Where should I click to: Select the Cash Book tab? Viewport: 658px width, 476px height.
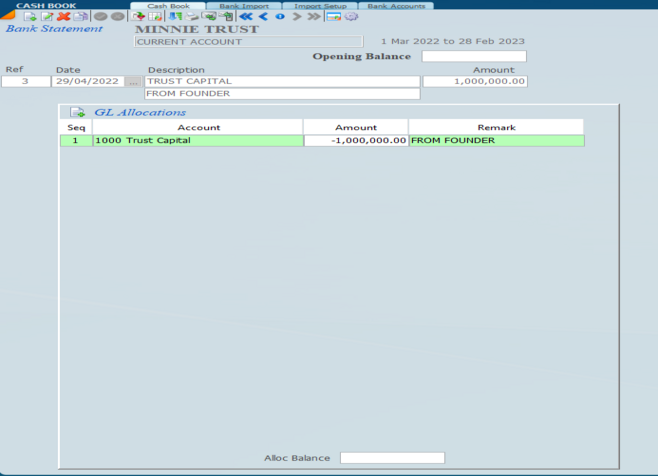170,6
